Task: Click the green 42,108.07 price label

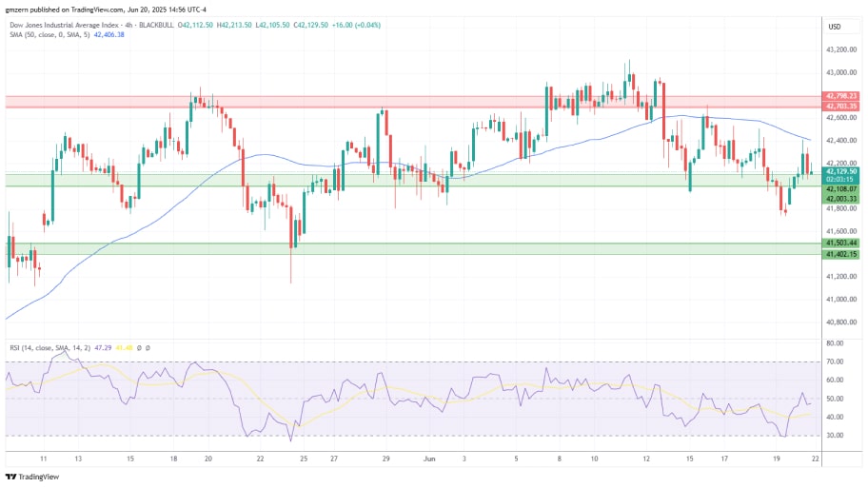Action: pyautogui.click(x=841, y=188)
